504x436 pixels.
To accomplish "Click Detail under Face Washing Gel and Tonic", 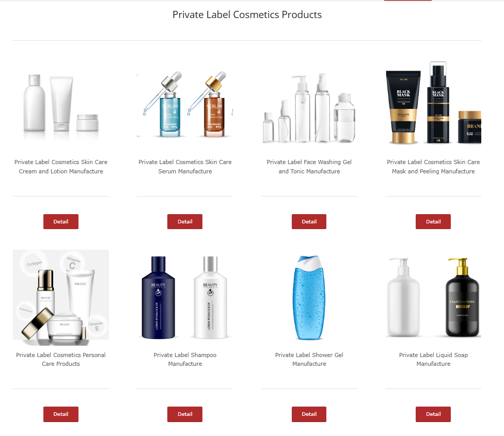I will (x=309, y=221).
